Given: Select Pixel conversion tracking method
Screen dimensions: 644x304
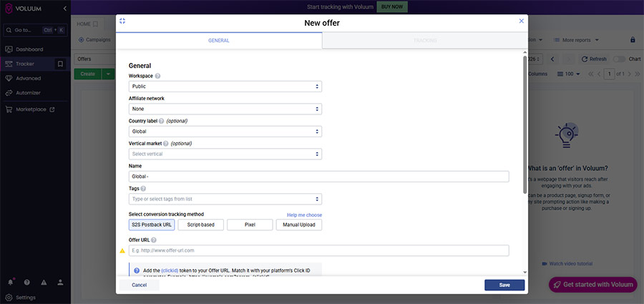Looking at the screenshot, I should [250, 225].
